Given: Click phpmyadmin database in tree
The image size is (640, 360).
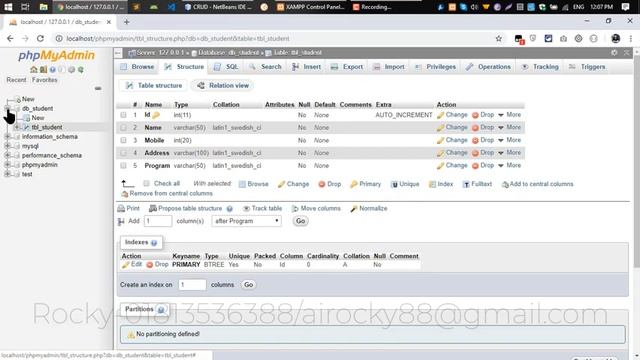Looking at the screenshot, I should coord(40,164).
